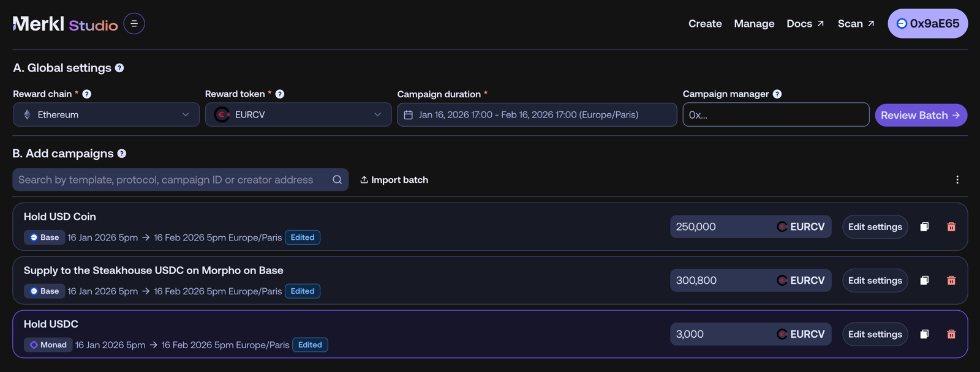Click the 300,800 EURCV amount field
Viewport: 980px width, 372px height.
pos(751,281)
